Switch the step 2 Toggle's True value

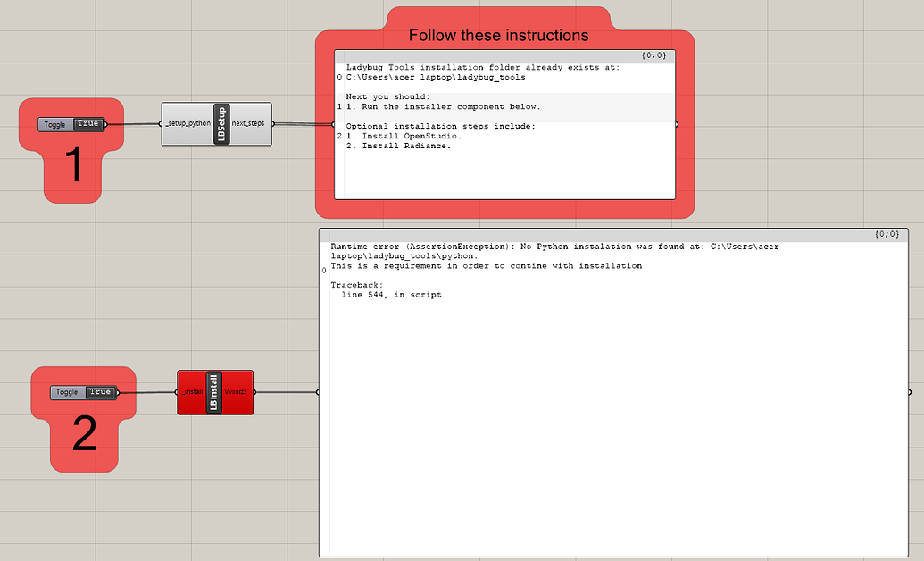click(x=100, y=392)
